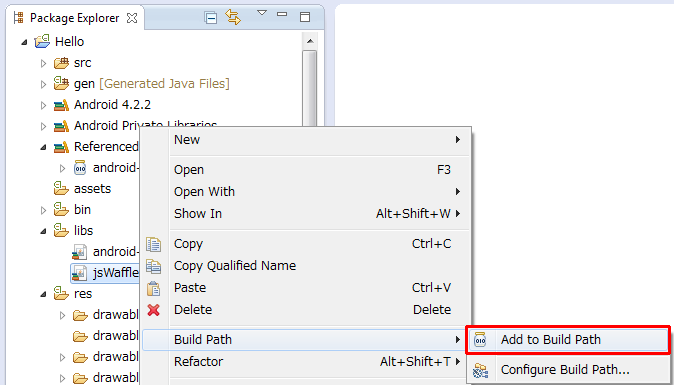Toggle Link with Editor arrows icon
This screenshot has height=385, width=674.
(233, 17)
